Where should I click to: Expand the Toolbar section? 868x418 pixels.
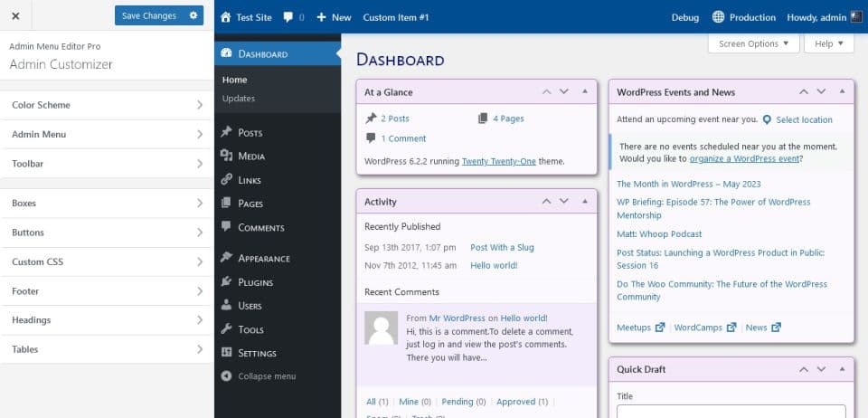click(x=107, y=164)
